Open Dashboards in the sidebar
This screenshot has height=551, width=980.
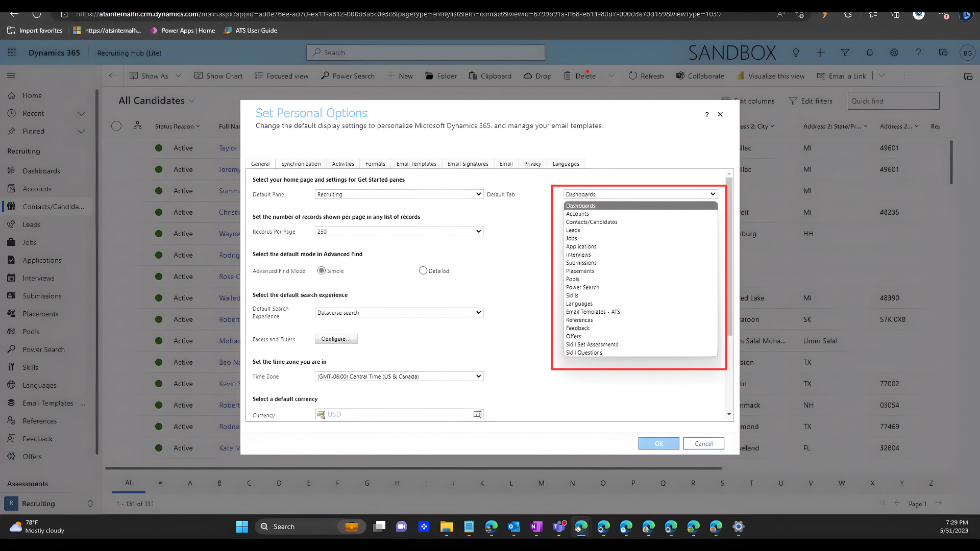click(x=41, y=171)
